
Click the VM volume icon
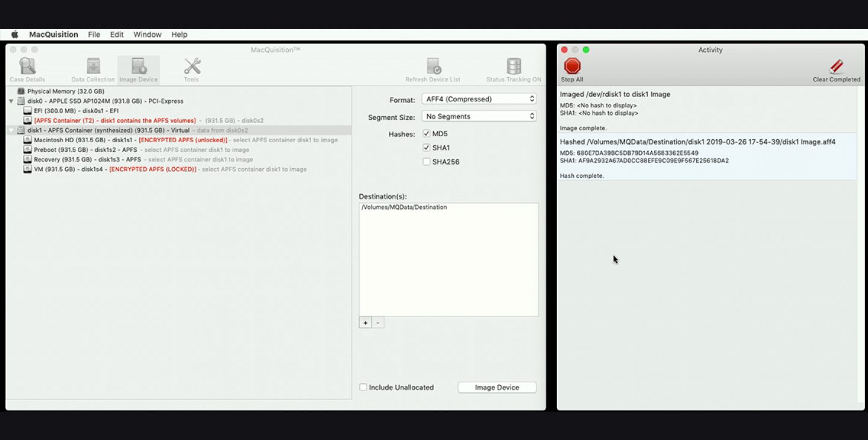click(28, 169)
